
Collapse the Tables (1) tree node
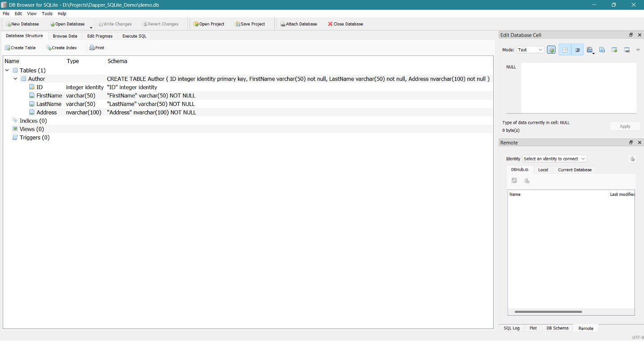tap(7, 71)
